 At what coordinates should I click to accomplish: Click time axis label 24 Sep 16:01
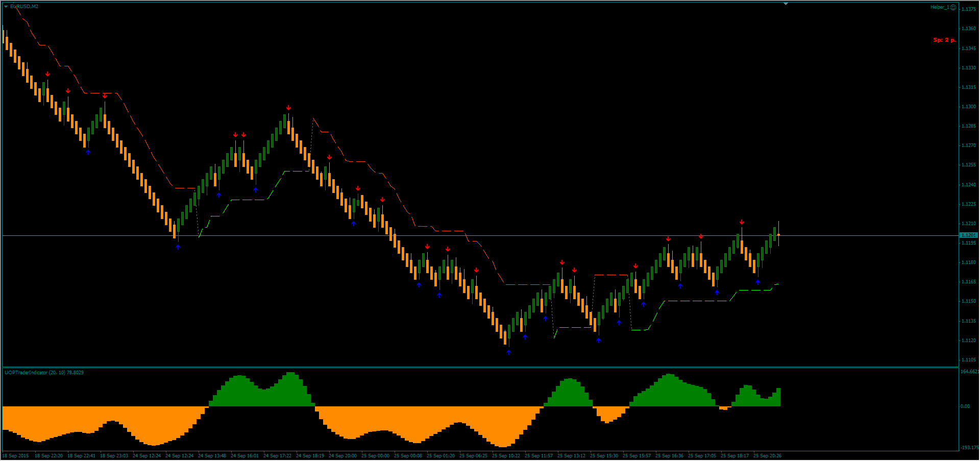tap(244, 456)
